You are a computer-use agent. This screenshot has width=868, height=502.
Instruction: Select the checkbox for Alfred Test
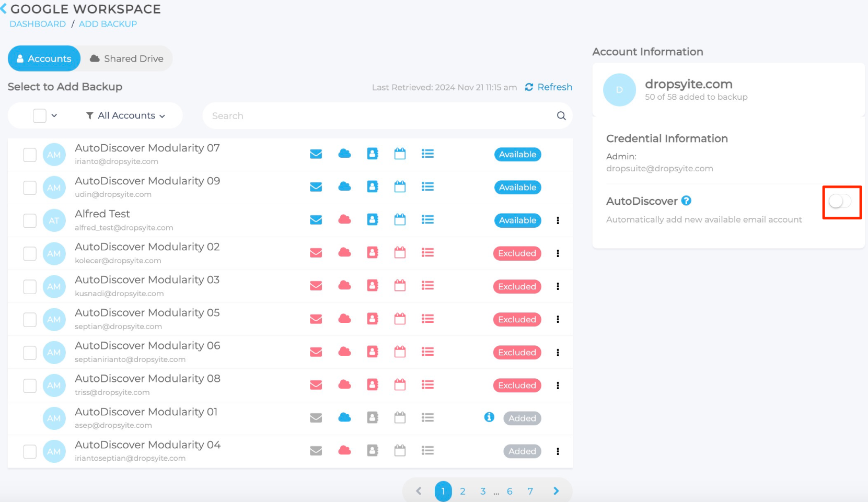30,220
